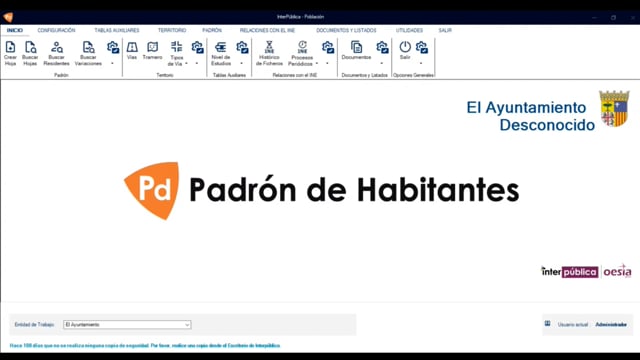Click the InterPública app icon in title bar
Viewport: 640px width, 360px height.
click(x=8, y=17)
